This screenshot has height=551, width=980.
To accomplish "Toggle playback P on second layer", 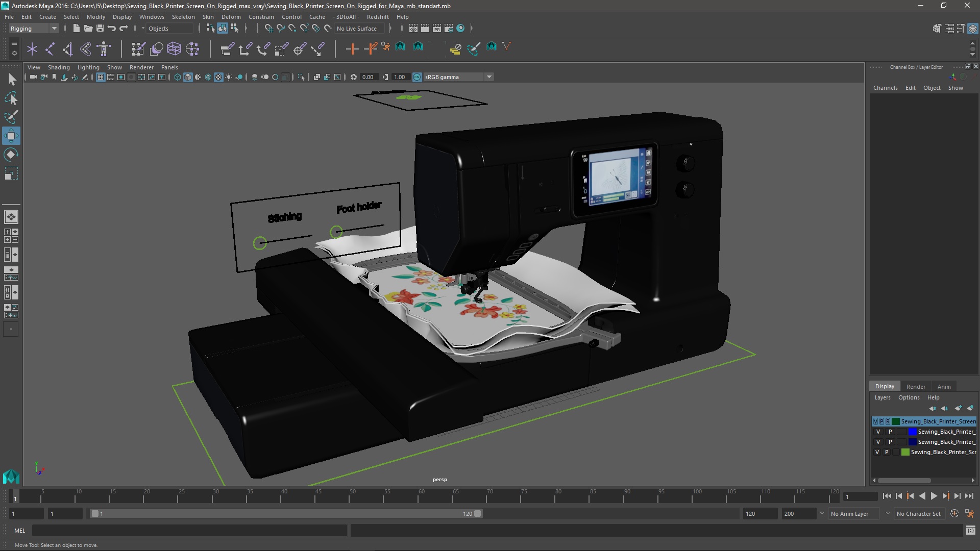I will 890,432.
